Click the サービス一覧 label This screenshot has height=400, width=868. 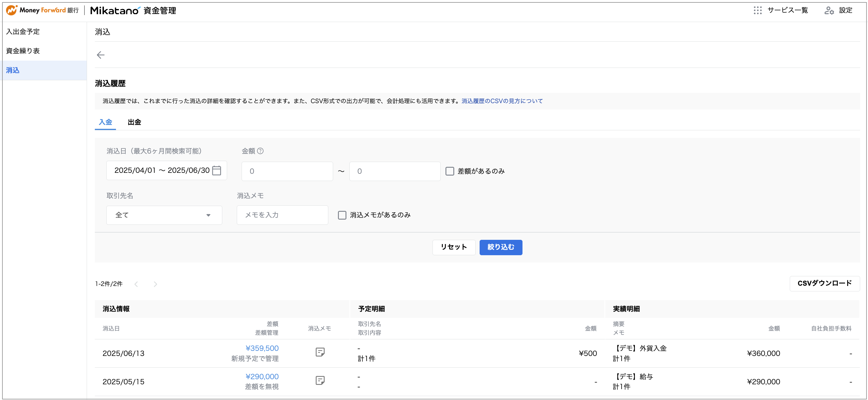click(787, 11)
